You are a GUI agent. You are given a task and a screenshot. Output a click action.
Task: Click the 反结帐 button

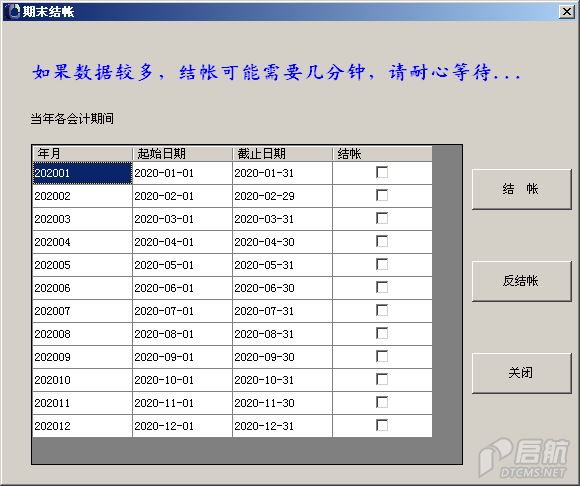(x=522, y=281)
